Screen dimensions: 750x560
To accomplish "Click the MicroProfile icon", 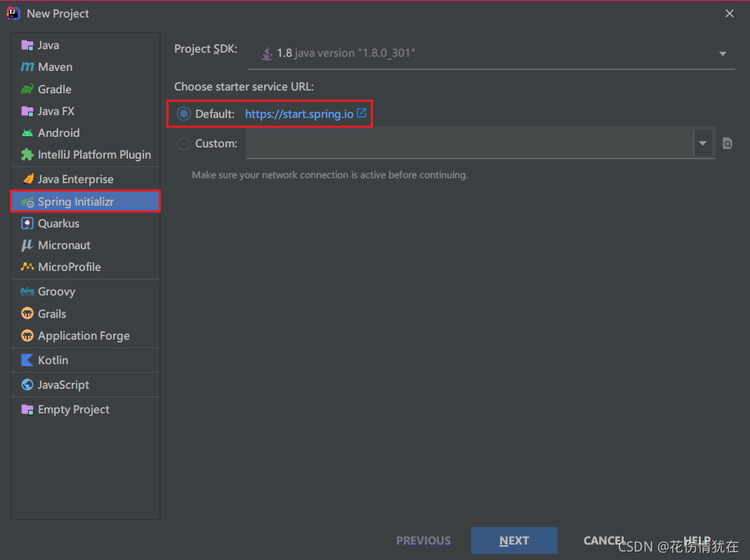I will pyautogui.click(x=27, y=267).
